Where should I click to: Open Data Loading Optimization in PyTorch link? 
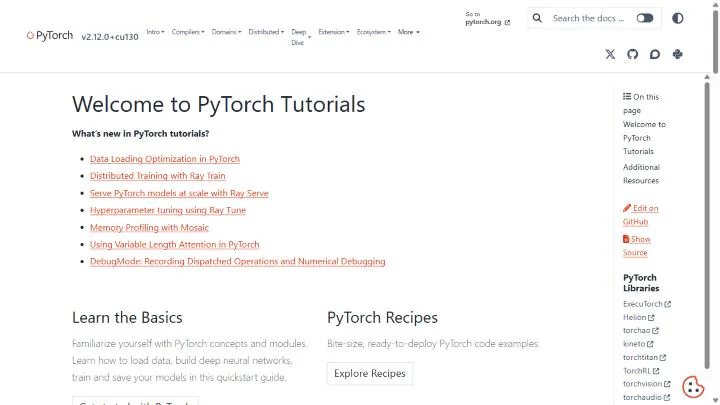point(165,159)
